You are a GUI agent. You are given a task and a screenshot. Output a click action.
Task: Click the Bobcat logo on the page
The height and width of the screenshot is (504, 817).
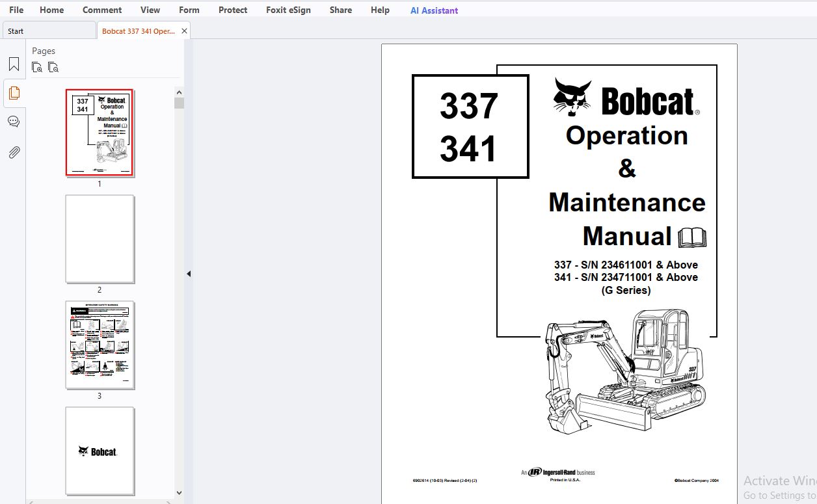click(x=626, y=98)
